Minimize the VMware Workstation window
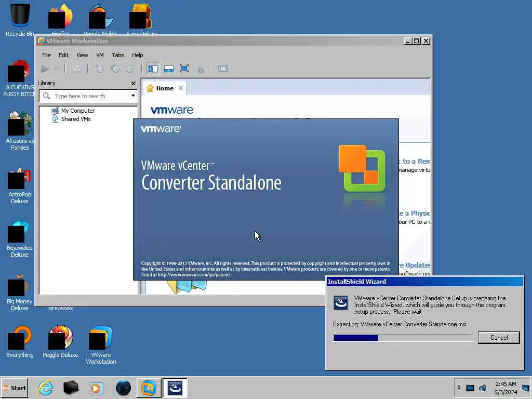532x399 pixels. (x=408, y=41)
